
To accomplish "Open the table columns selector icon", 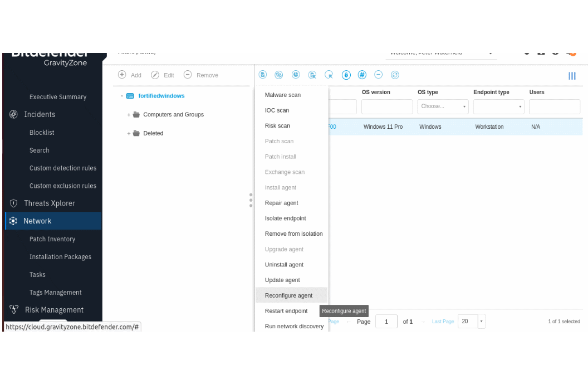I will pos(572,76).
